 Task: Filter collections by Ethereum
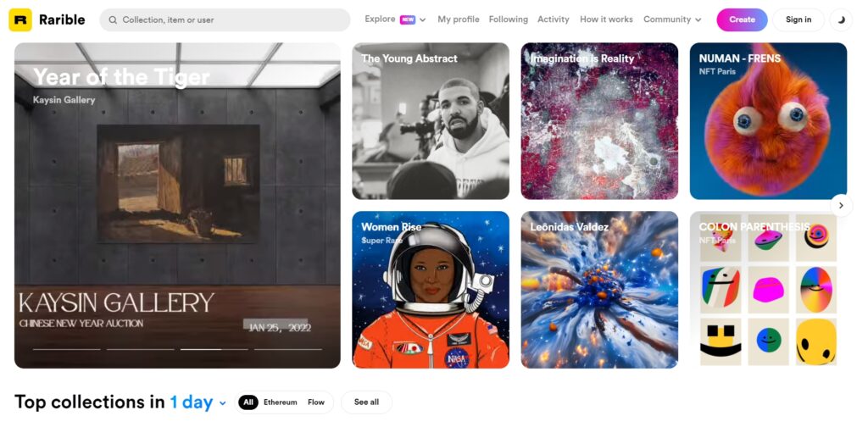pyautogui.click(x=280, y=402)
